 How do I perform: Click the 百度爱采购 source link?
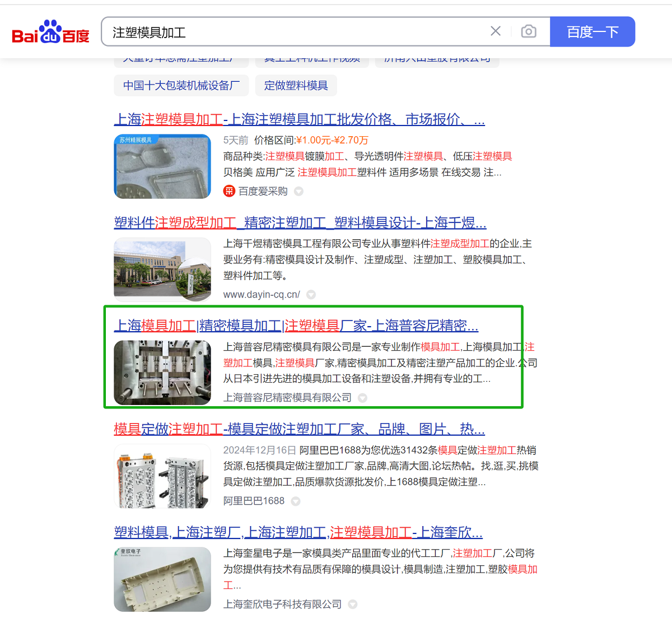coord(263,192)
